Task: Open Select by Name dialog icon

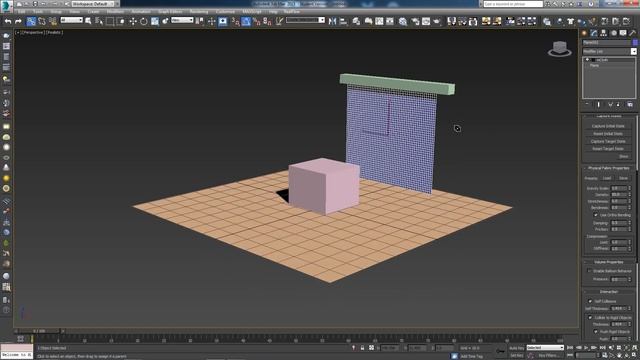Action: 99,21
